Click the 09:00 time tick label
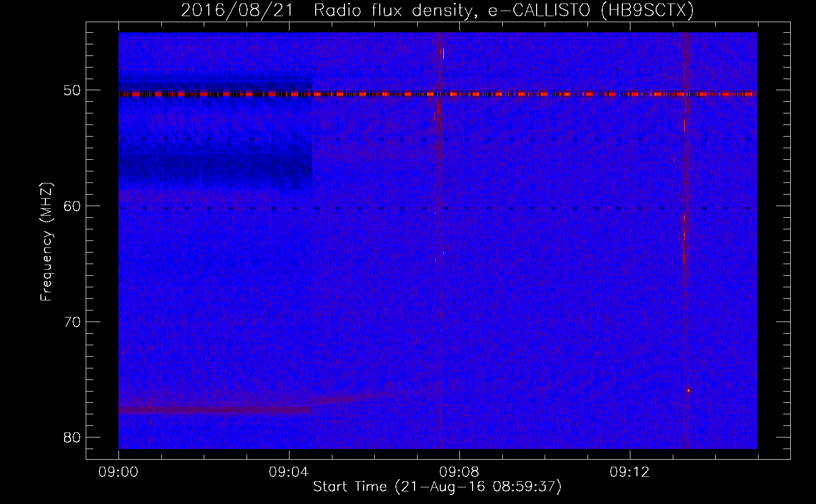This screenshot has height=504, width=816. [x=119, y=472]
